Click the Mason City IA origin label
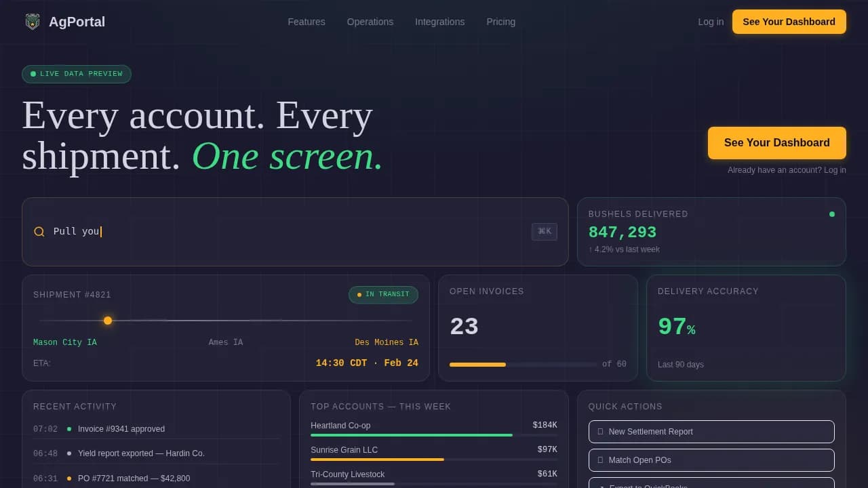The height and width of the screenshot is (488, 868). 65,342
